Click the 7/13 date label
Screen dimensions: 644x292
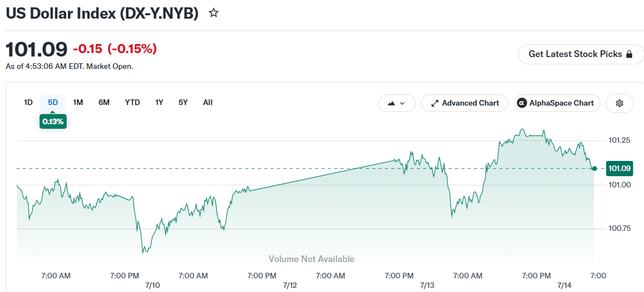[427, 285]
